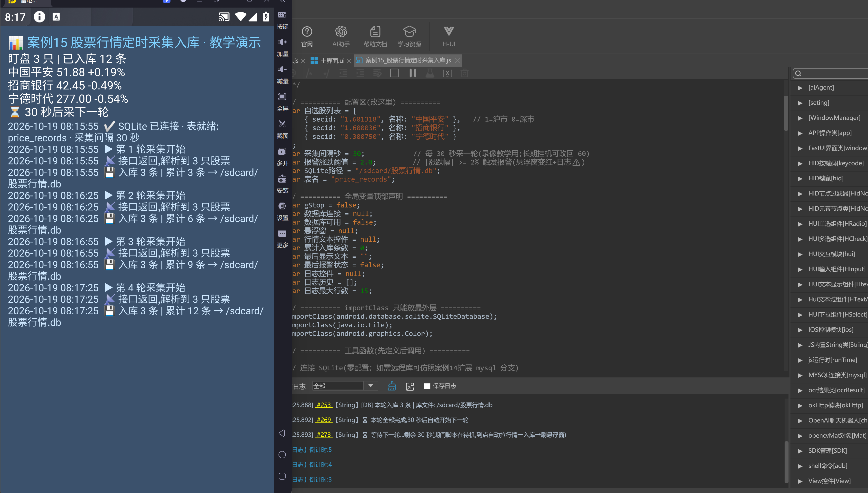
Task: Expand the okHttp模块[okHttp] node
Action: (x=800, y=405)
